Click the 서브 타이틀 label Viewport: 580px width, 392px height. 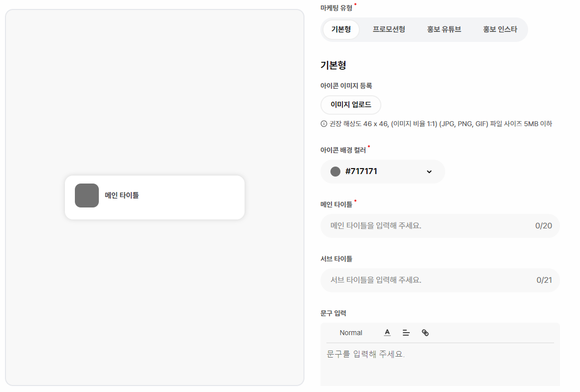pos(336,259)
